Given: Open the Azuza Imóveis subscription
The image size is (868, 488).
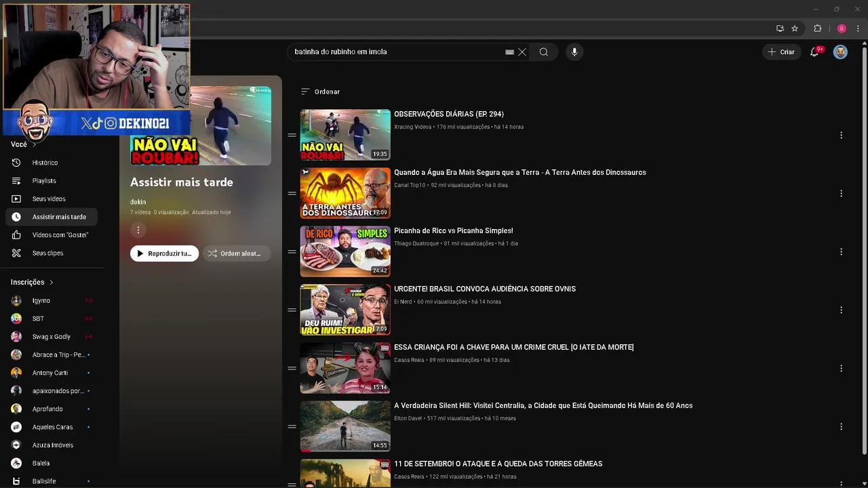Looking at the screenshot, I should point(52,445).
